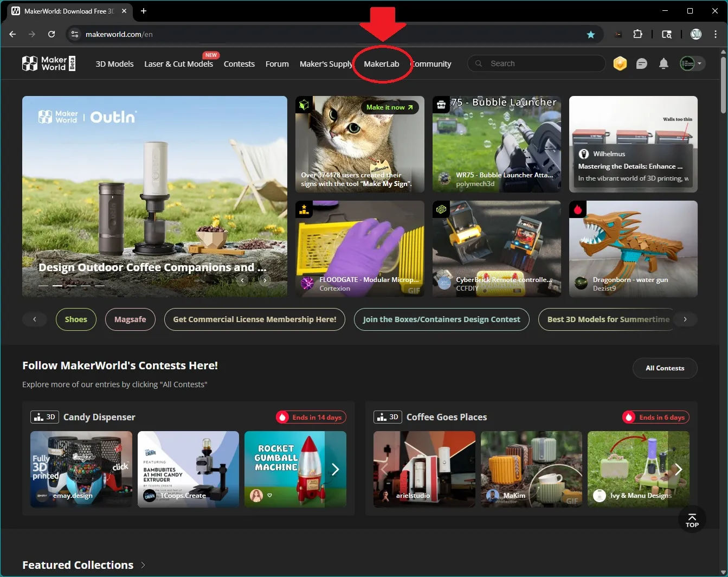Click the All Contests button
The image size is (728, 577).
[665, 368]
